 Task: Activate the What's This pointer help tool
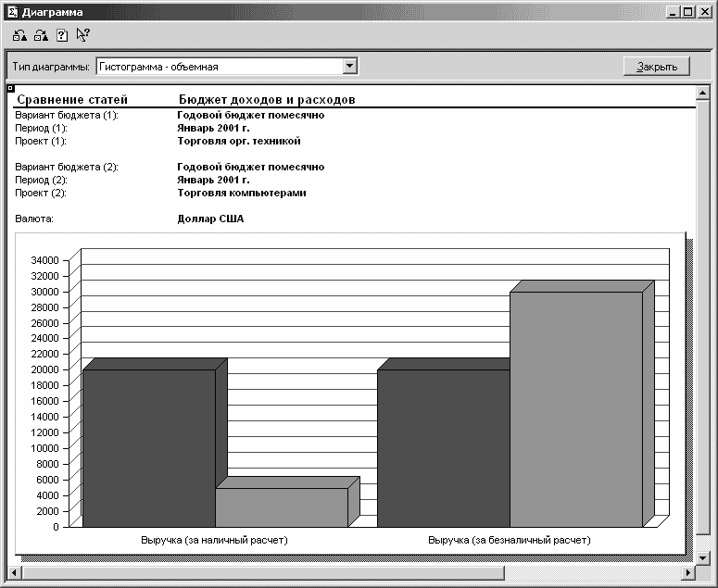(82, 35)
